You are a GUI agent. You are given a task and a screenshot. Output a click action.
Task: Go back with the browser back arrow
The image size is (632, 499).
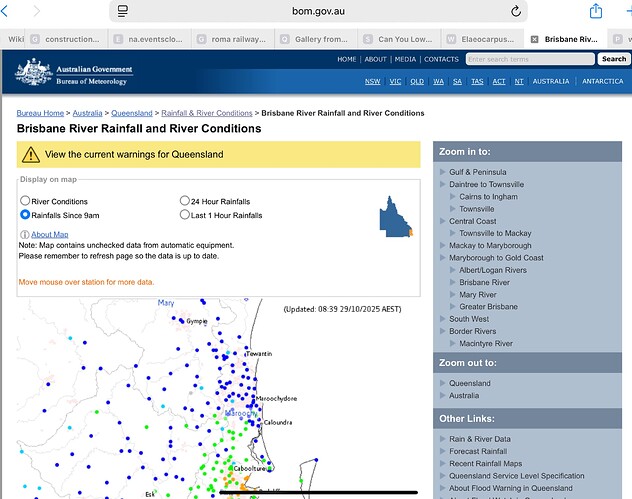click(x=4, y=11)
